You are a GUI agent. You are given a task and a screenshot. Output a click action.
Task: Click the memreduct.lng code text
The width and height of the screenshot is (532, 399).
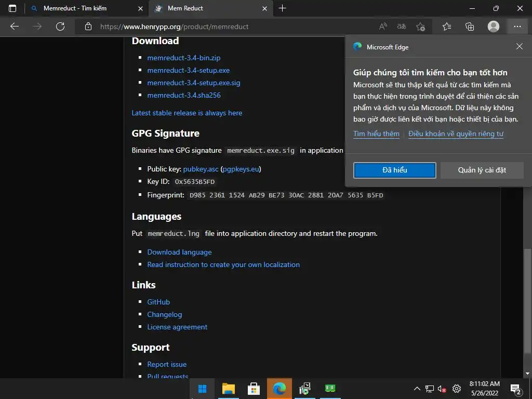pos(174,233)
